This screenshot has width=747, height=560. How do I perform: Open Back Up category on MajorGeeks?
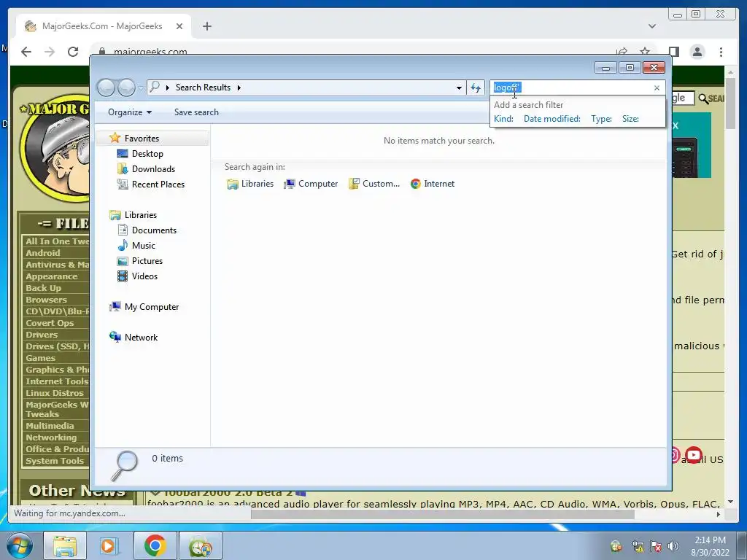(43, 287)
